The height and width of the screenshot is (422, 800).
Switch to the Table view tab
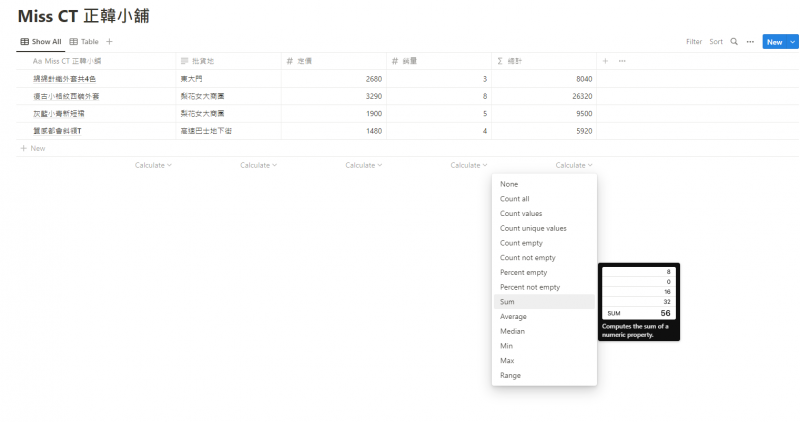pyautogui.click(x=84, y=42)
